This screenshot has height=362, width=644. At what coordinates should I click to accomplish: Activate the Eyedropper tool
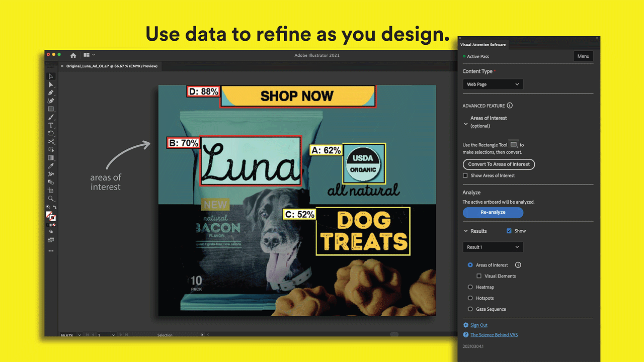51,166
